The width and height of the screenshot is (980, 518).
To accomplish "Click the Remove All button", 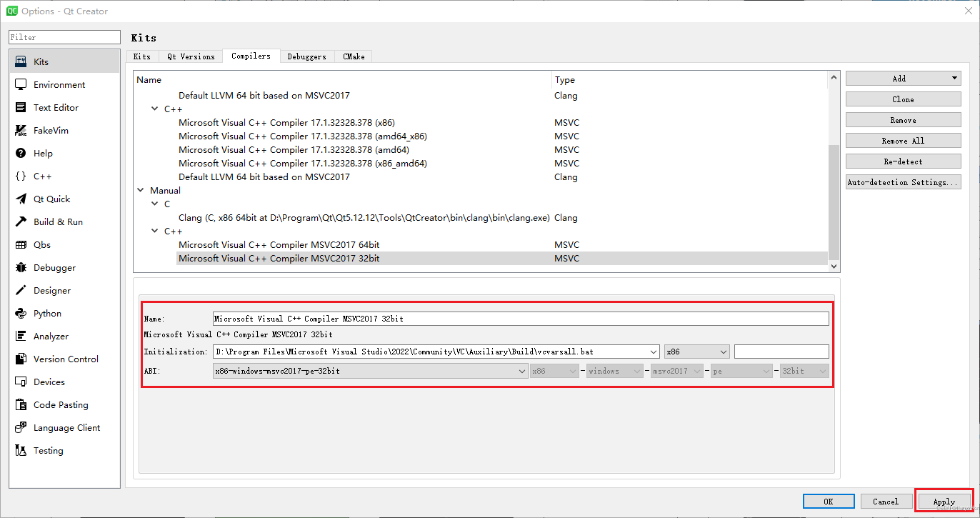I will pos(903,141).
